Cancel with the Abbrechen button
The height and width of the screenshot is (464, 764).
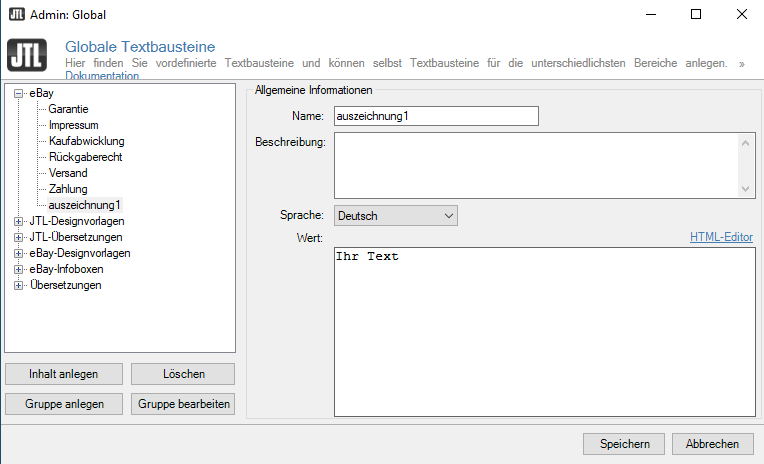[712, 444]
